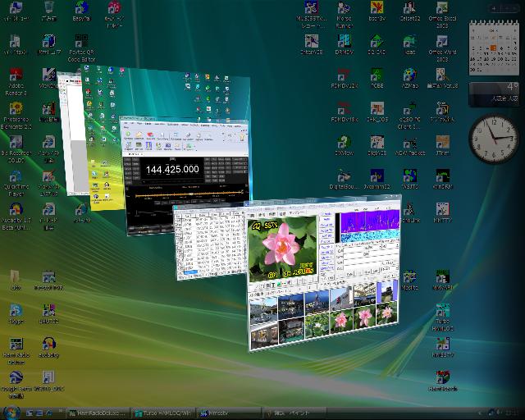Click the Windows Start orb
This screenshot has width=525, height=420.
[x=11, y=413]
